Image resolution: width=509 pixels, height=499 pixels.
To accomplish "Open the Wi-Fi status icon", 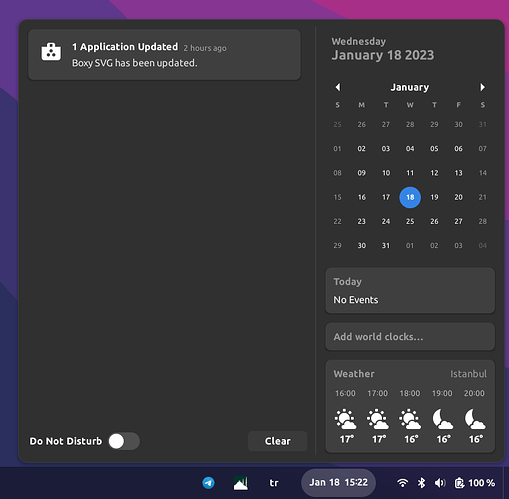I will click(402, 483).
